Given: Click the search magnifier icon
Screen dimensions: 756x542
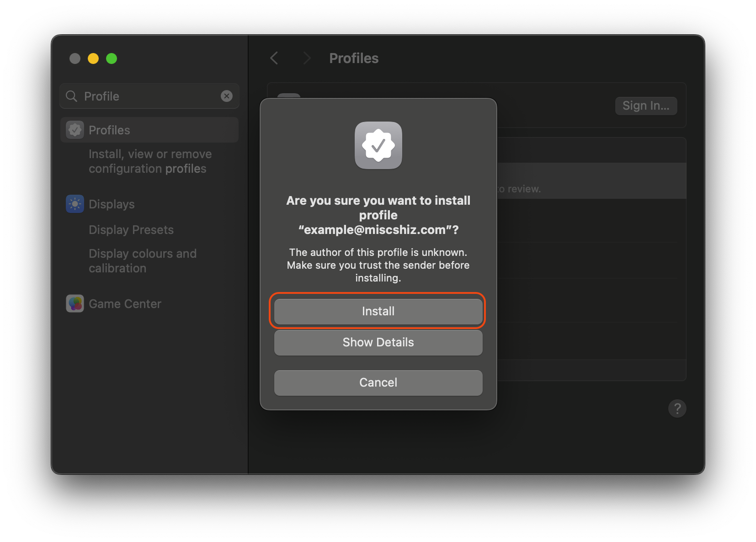Looking at the screenshot, I should click(72, 96).
